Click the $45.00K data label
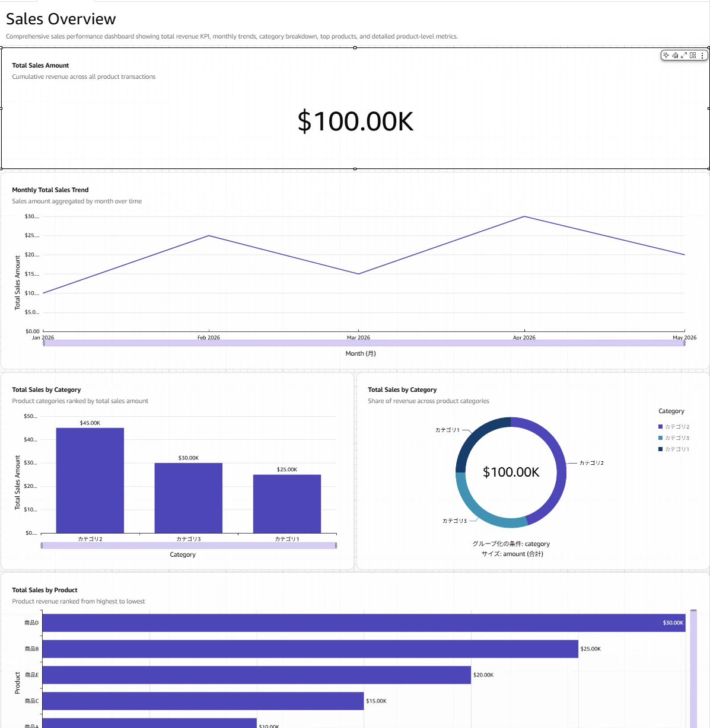Image resolution: width=710 pixels, height=728 pixels. pos(90,423)
